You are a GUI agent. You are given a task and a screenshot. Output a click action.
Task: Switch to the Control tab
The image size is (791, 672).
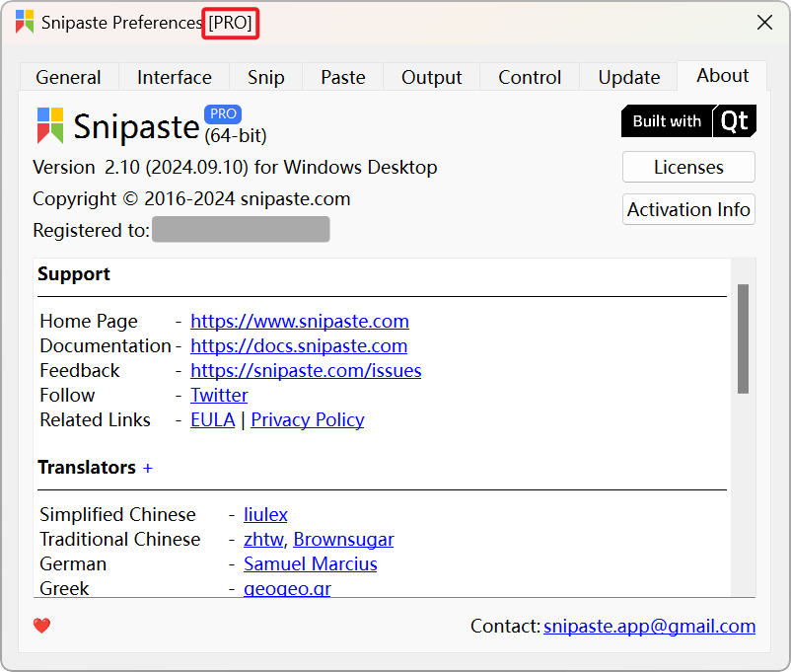tap(530, 77)
